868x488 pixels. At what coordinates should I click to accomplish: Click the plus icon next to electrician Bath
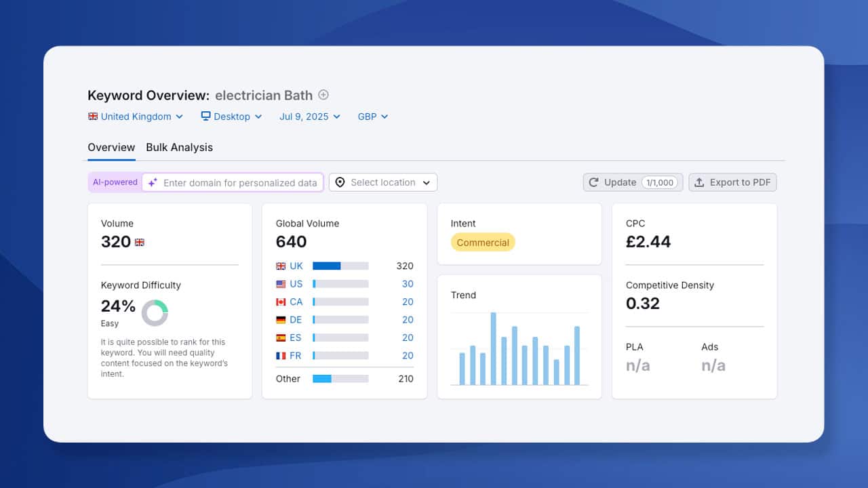323,95
